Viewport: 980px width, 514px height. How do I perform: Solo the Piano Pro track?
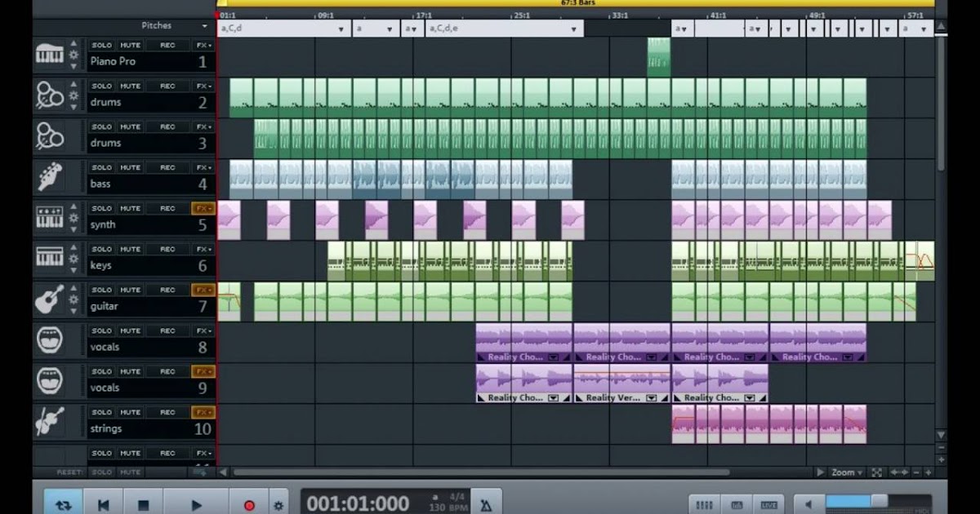pyautogui.click(x=102, y=45)
